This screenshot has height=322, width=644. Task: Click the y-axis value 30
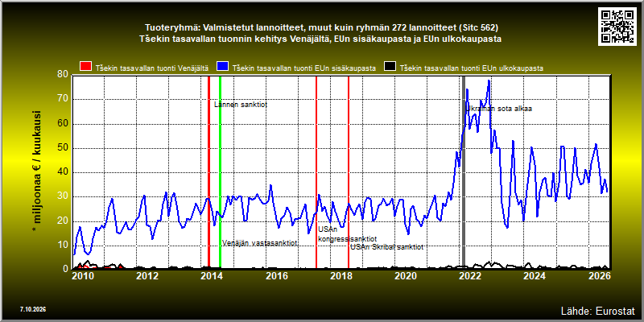(x=63, y=196)
